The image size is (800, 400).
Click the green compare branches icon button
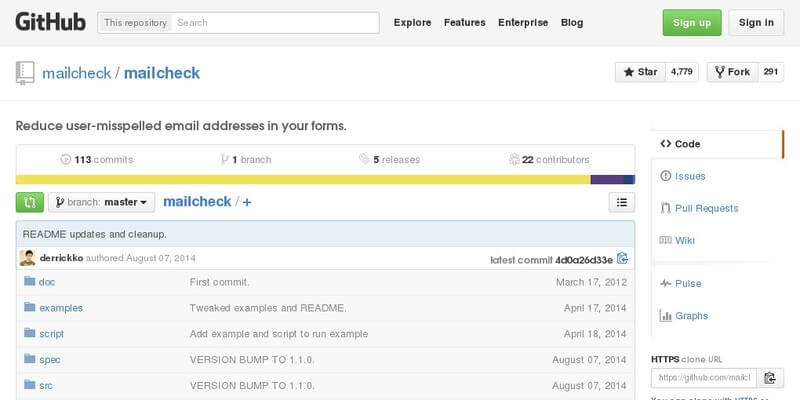(x=30, y=202)
